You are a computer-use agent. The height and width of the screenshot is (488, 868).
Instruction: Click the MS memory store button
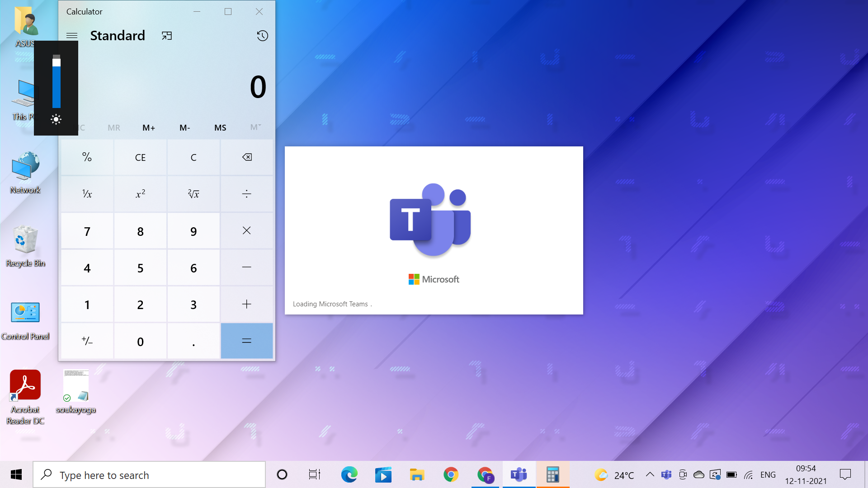tap(220, 127)
